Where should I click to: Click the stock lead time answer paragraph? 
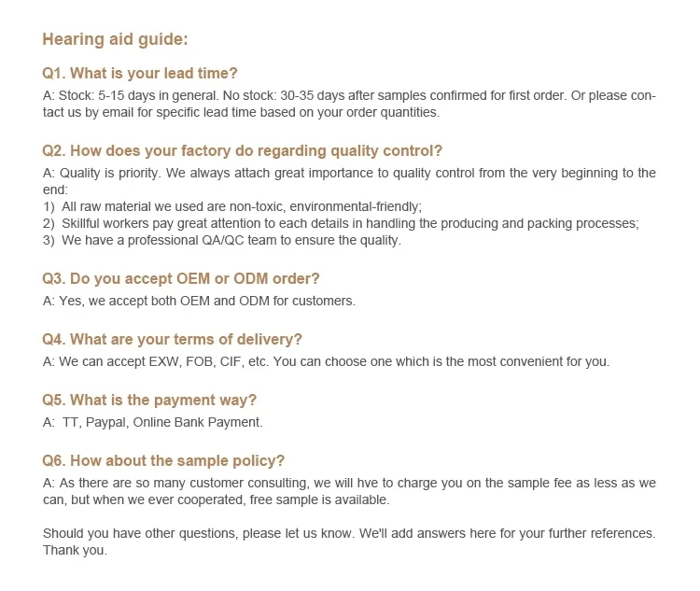point(349,104)
